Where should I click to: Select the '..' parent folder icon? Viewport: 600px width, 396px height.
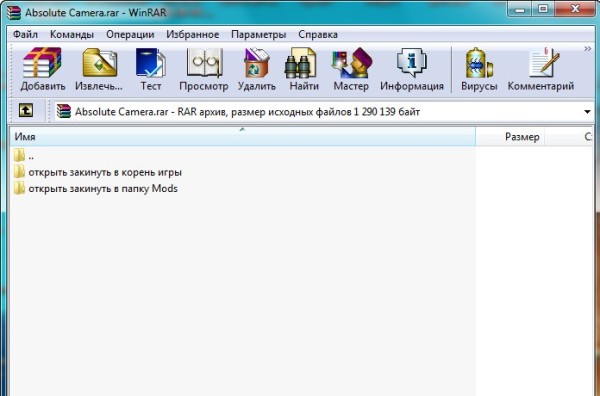[x=19, y=155]
